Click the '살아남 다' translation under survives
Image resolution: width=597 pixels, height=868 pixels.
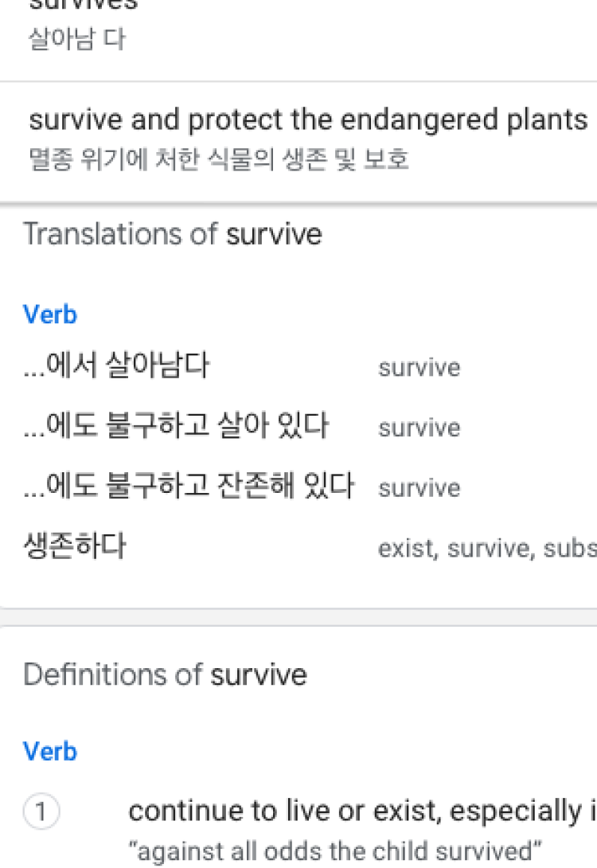[76, 40]
